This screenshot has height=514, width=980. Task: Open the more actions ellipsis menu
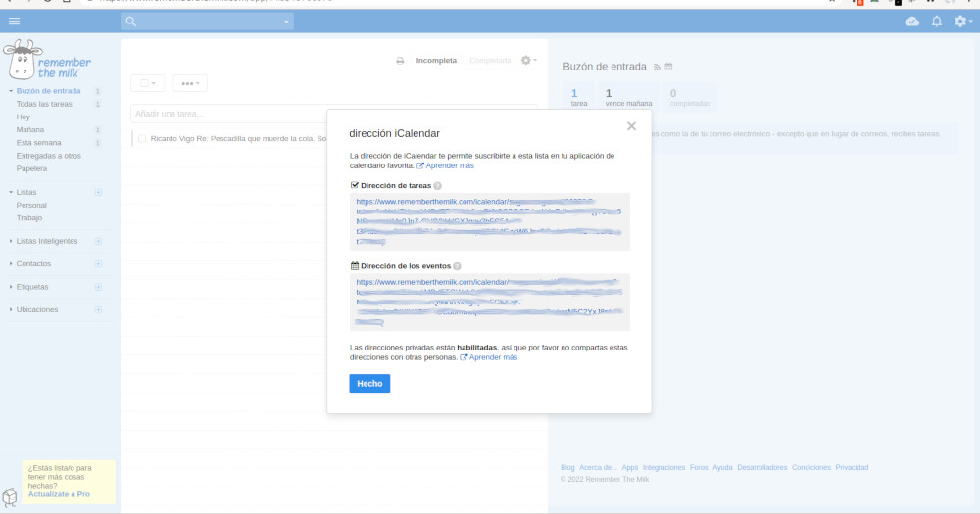pos(190,83)
